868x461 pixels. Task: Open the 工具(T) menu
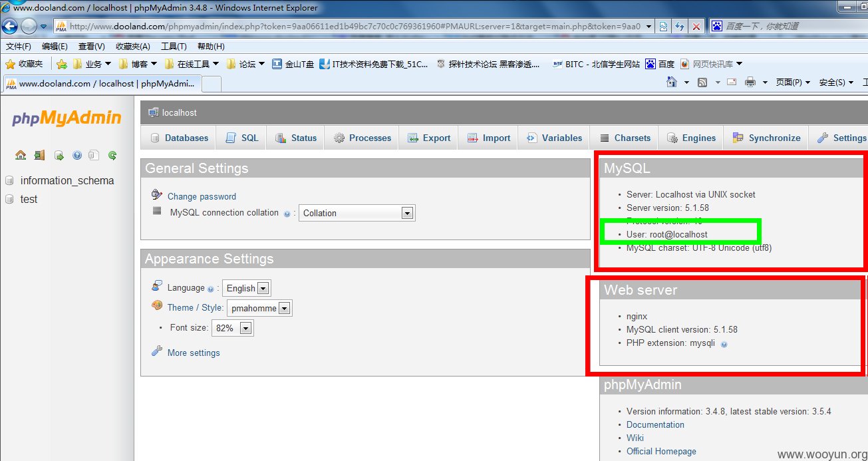pyautogui.click(x=174, y=47)
